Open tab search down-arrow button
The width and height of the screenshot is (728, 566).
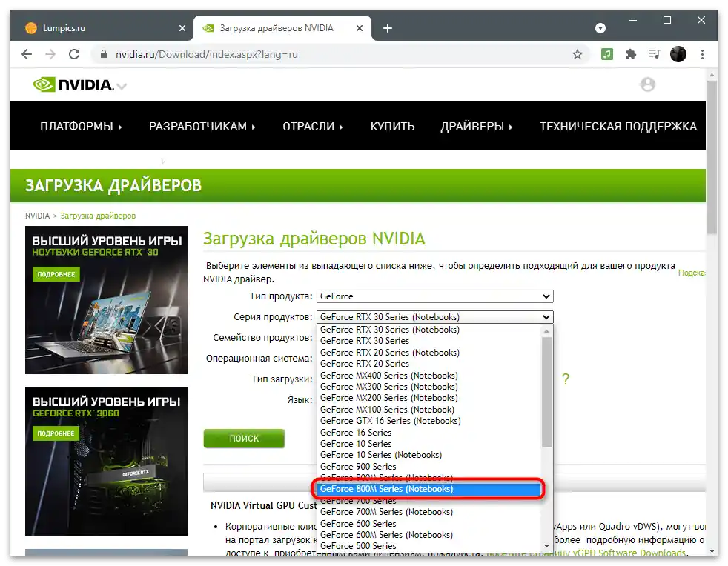[600, 28]
